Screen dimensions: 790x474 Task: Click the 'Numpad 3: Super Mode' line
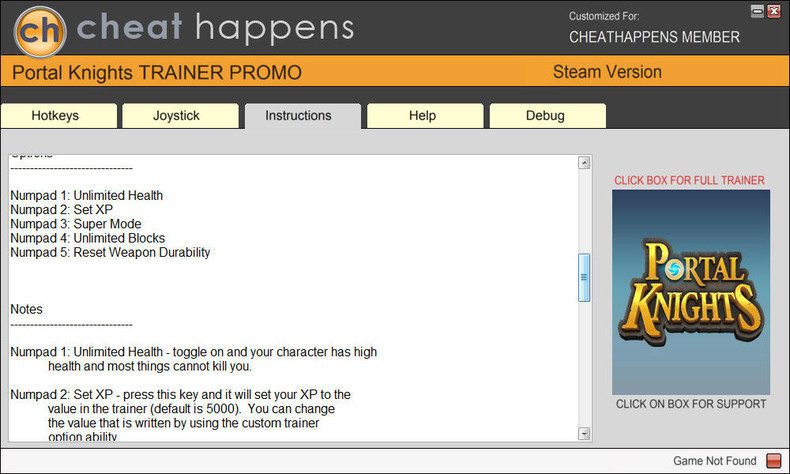pos(76,224)
